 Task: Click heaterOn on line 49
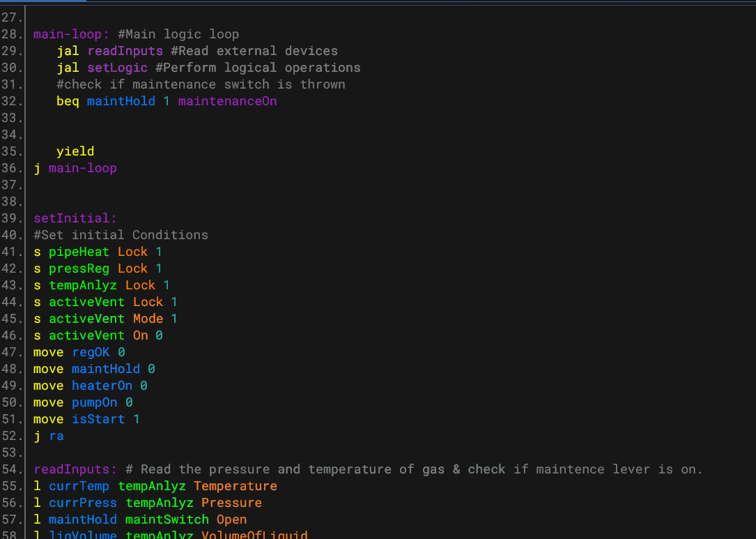tap(102, 386)
